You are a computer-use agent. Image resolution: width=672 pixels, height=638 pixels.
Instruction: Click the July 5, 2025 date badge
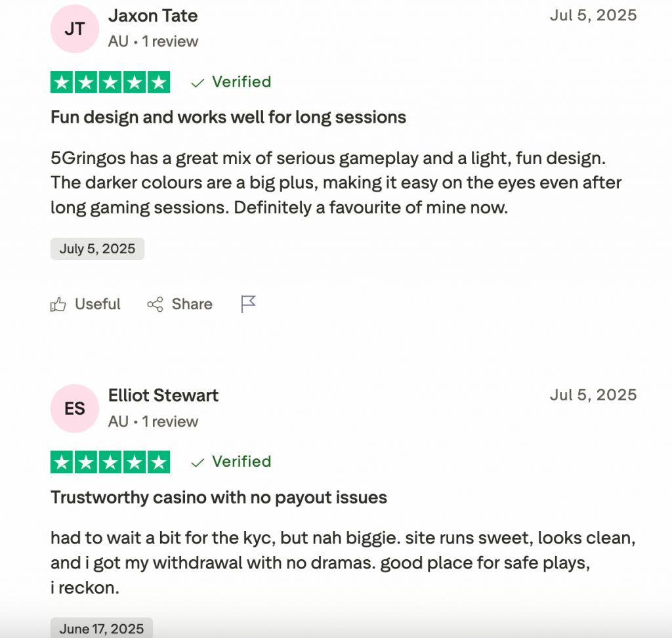[97, 249]
